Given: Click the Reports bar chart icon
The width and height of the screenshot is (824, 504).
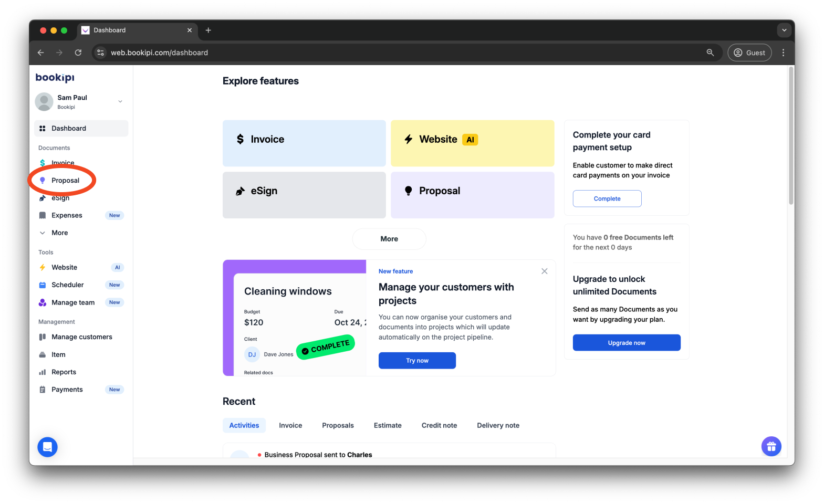Looking at the screenshot, I should click(43, 372).
